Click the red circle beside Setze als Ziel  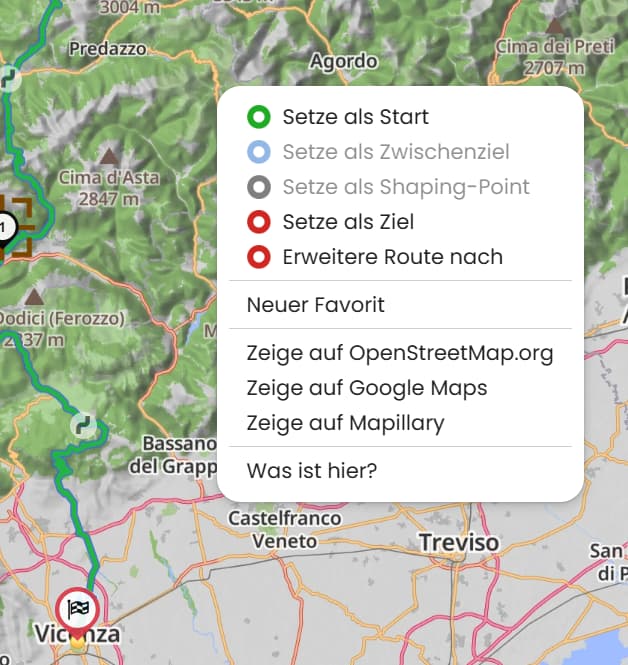[x=259, y=222]
